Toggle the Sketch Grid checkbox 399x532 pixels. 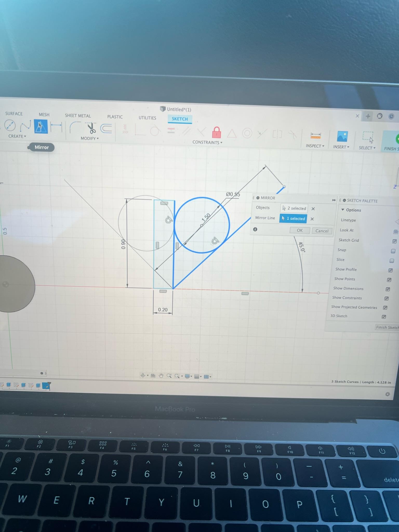point(394,241)
